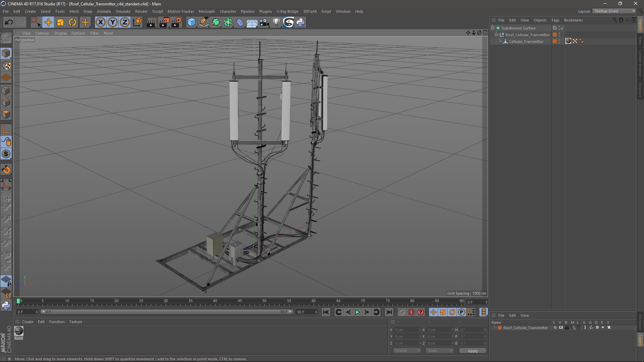Viewport: 644px width, 362px height.
Task: Select the Roof material thumbnail
Action: point(19,331)
